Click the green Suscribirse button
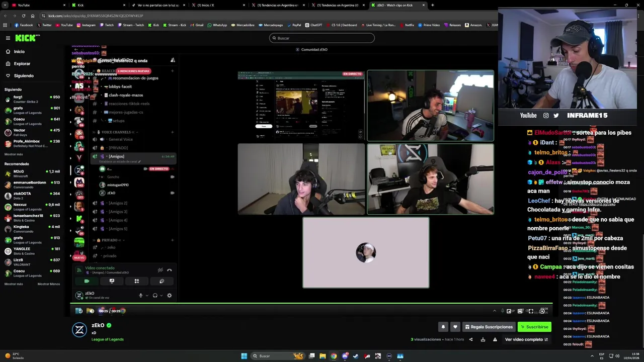Screen dimensions: 644x362 (534, 327)
